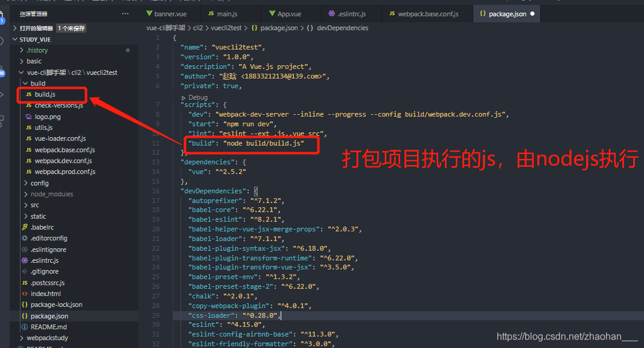
Task: Click the devDependencies breadcrumb segment
Action: pyautogui.click(x=343, y=28)
